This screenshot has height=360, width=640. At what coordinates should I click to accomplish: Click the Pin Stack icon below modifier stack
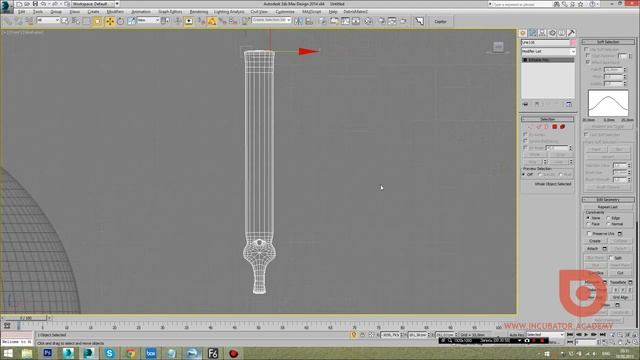526,104
